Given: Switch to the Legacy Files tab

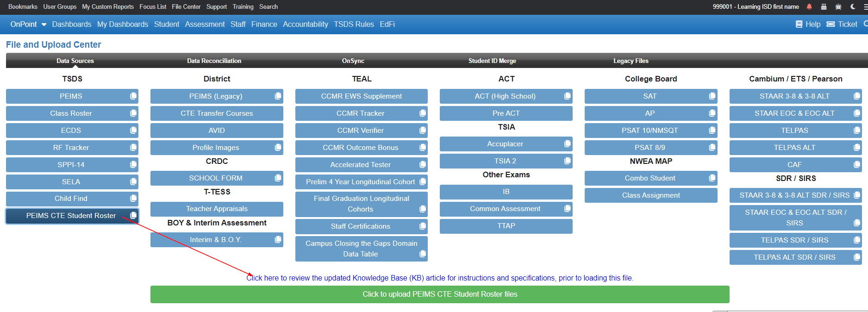Looking at the screenshot, I should coord(631,61).
